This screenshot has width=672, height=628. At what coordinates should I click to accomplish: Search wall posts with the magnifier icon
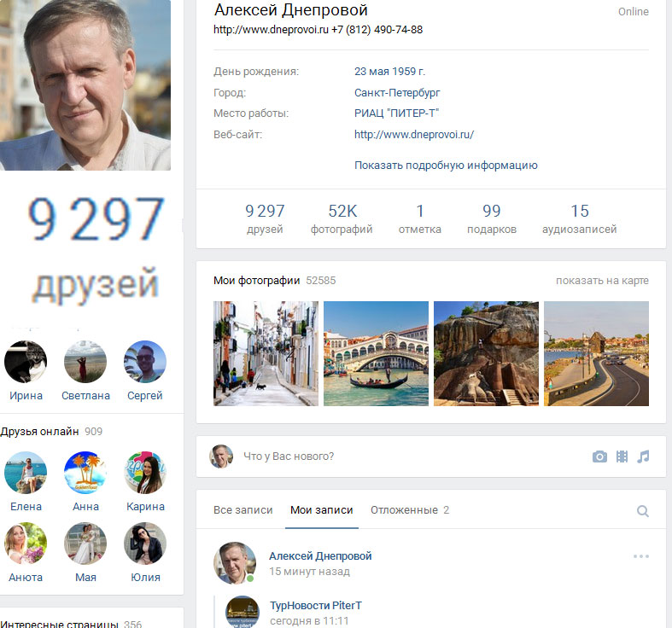click(x=642, y=510)
